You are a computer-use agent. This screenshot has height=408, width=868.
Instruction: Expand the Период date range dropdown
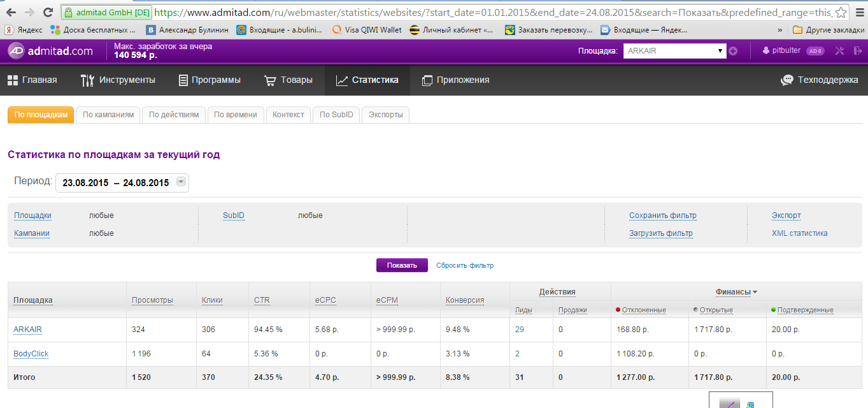coord(181,182)
